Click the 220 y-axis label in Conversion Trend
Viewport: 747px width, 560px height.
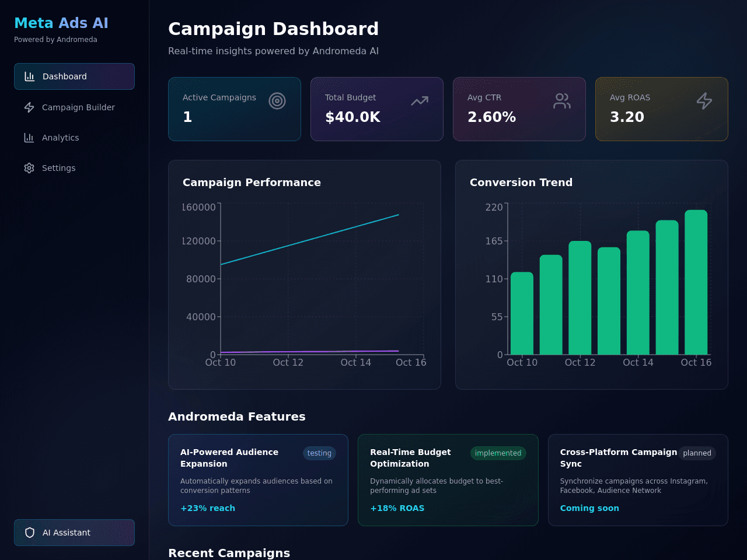click(494, 207)
